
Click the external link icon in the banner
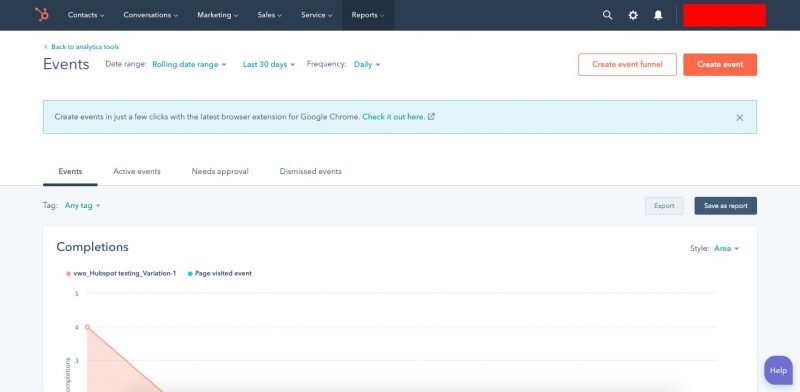431,116
